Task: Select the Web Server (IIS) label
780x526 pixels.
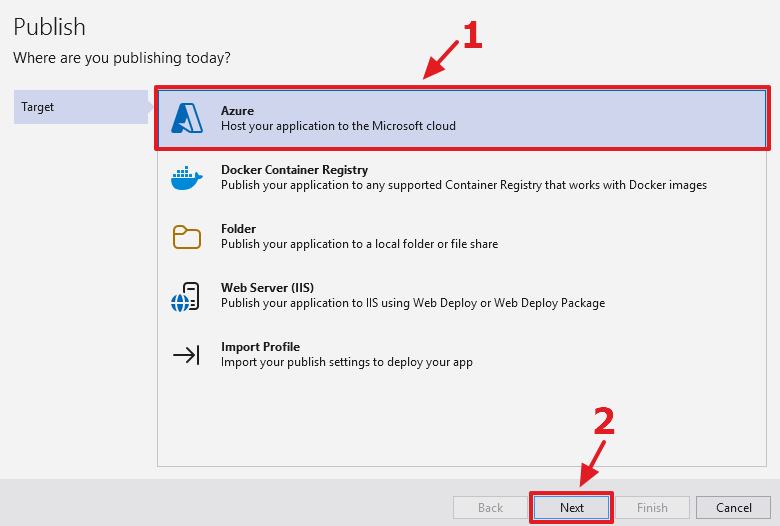Action: (267, 288)
